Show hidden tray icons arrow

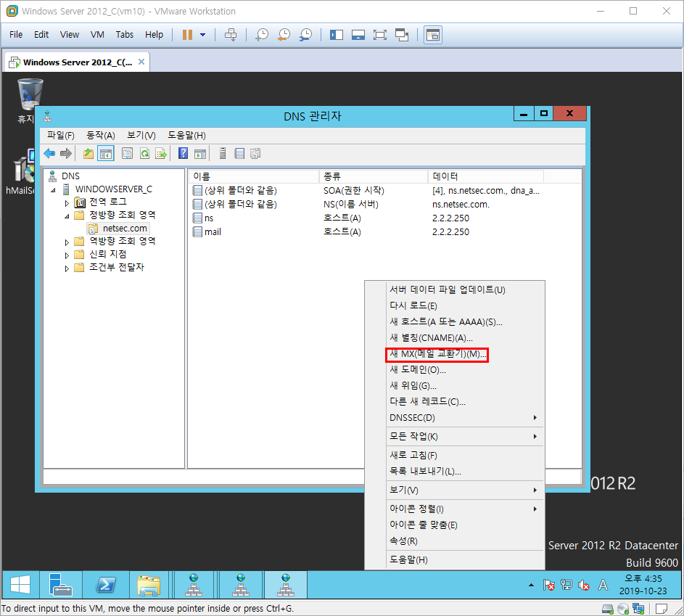coord(531,585)
